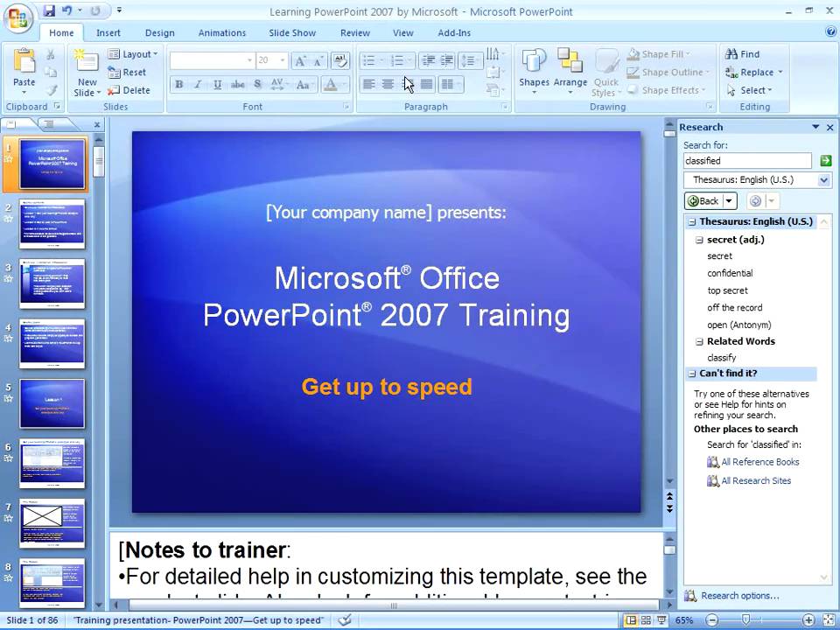840x630 pixels.
Task: Open the line spacing options
Action: click(x=470, y=60)
